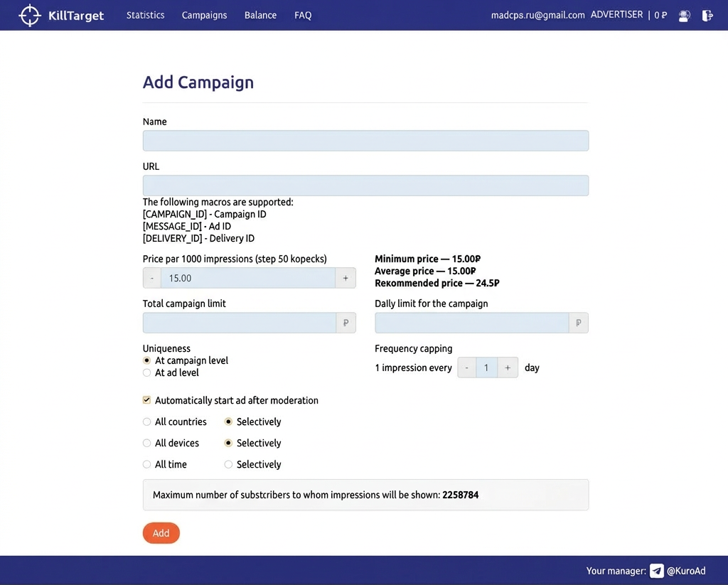Increase price per 1000 impressions
The height and width of the screenshot is (585, 728).
coord(346,278)
